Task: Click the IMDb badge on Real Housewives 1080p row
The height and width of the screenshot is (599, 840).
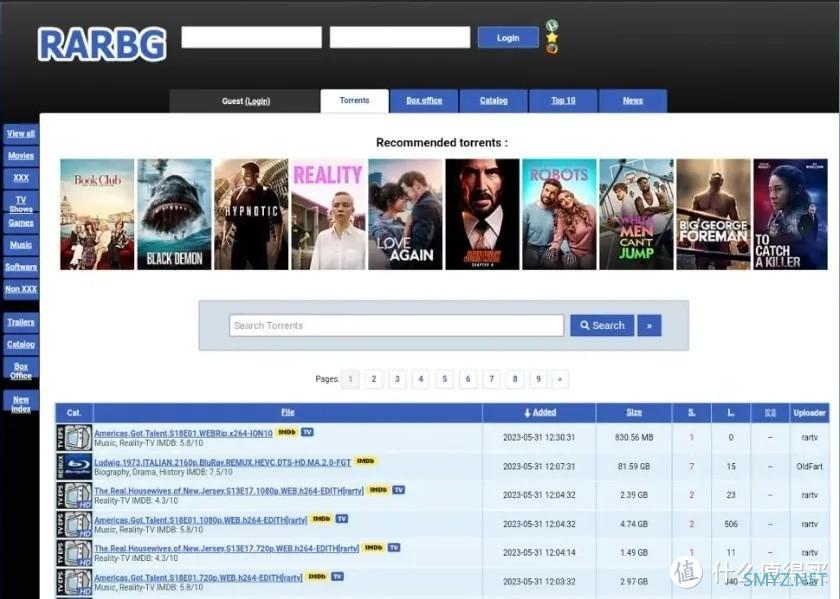Action: point(378,490)
